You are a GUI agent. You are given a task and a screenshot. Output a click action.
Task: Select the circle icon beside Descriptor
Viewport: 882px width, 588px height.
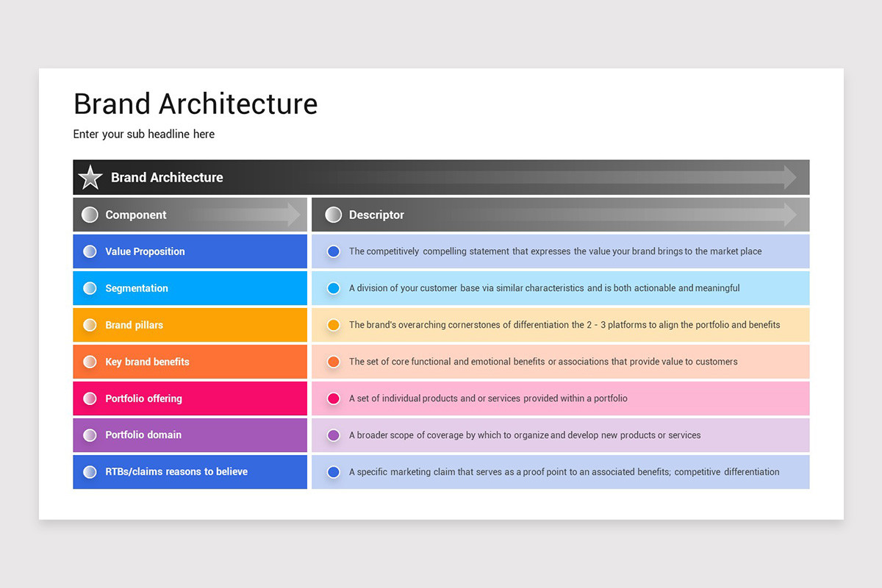[333, 214]
